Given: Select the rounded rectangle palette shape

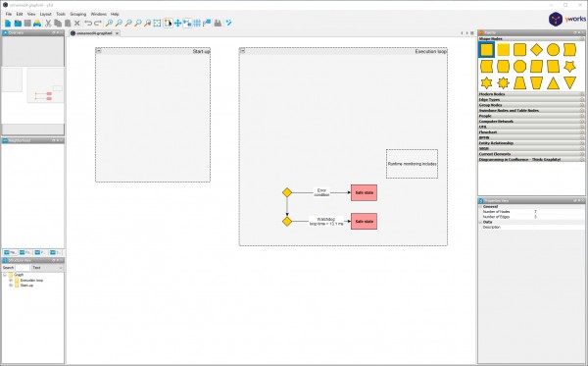Looking at the screenshot, I should [519, 49].
